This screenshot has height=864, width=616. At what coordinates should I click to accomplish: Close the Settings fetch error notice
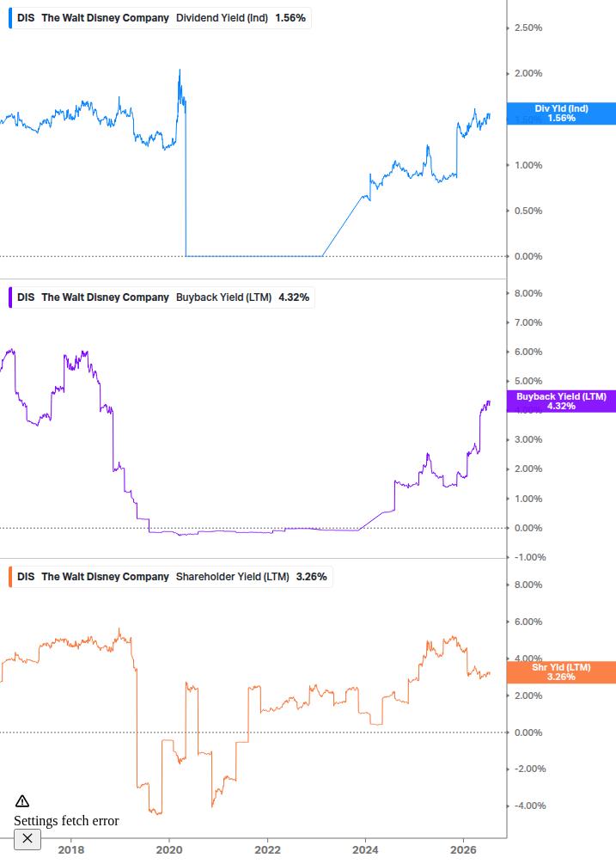27,839
